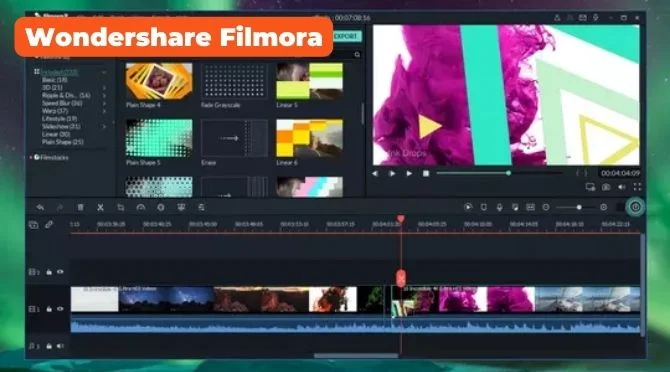The image size is (670, 372).
Task: Select the Lifestyle category
Action: coord(59,119)
